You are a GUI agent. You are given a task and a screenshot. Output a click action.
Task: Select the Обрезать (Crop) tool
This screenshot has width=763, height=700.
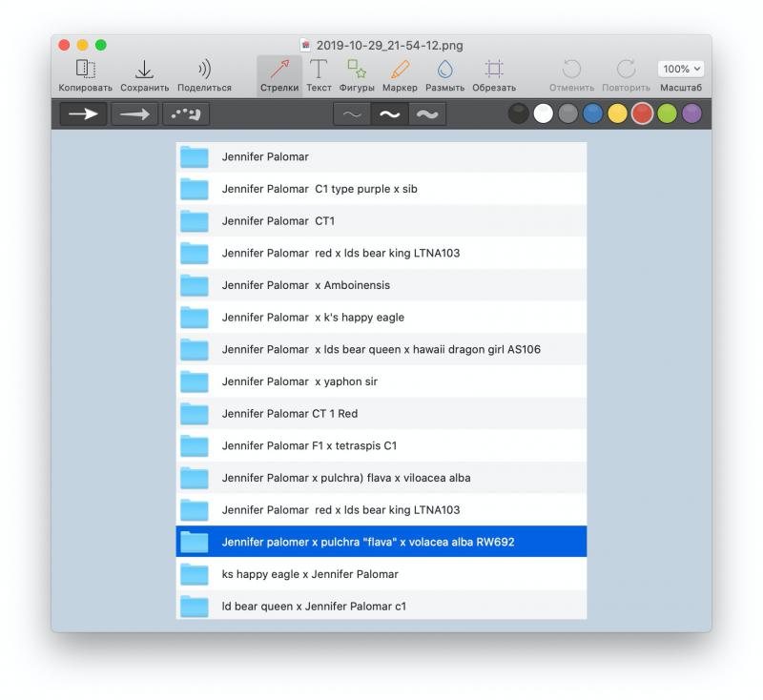pyautogui.click(x=493, y=70)
